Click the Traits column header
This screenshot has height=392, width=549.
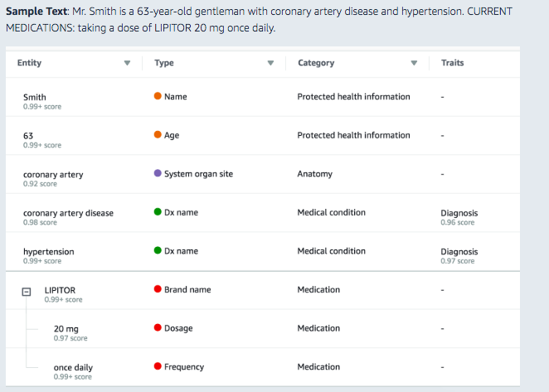(453, 63)
